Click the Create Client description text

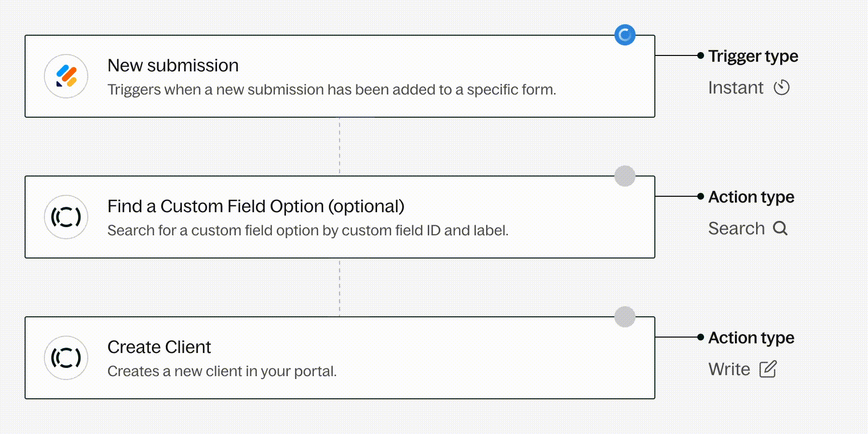point(222,371)
